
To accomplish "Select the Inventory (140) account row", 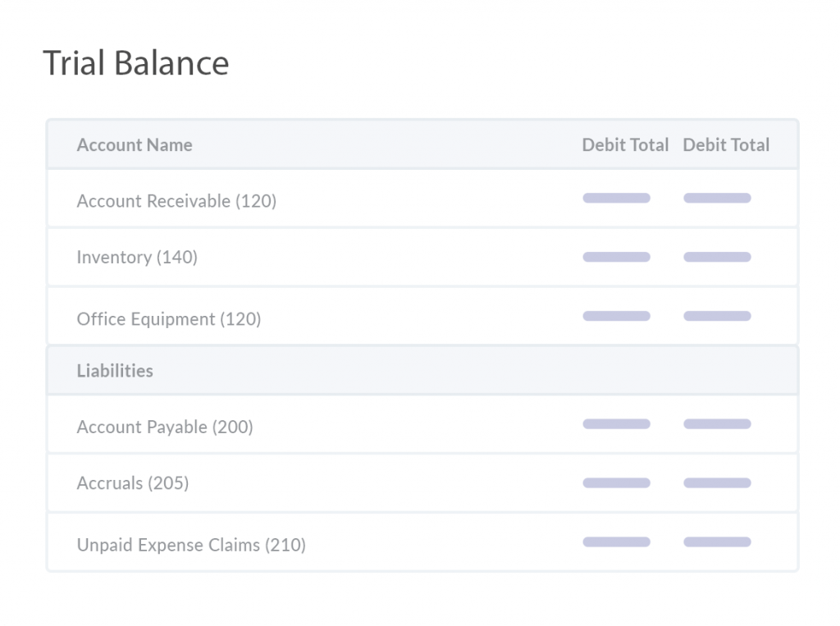I will 422,258.
